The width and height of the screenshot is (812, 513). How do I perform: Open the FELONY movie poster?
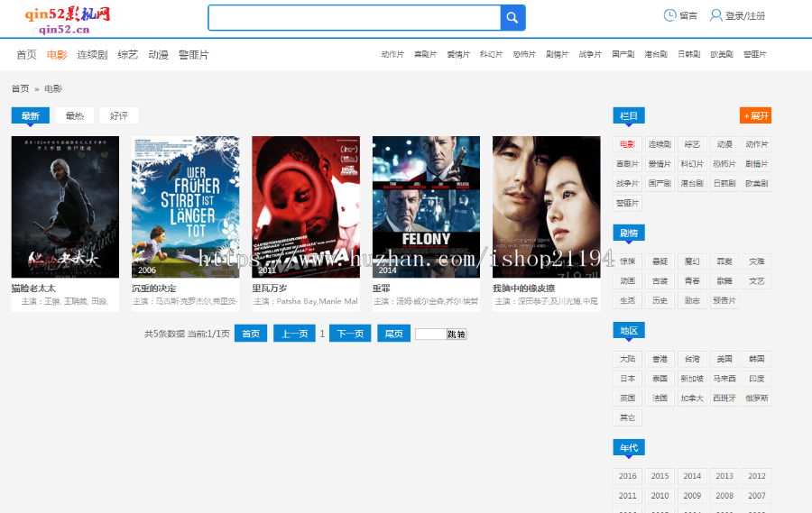point(426,206)
